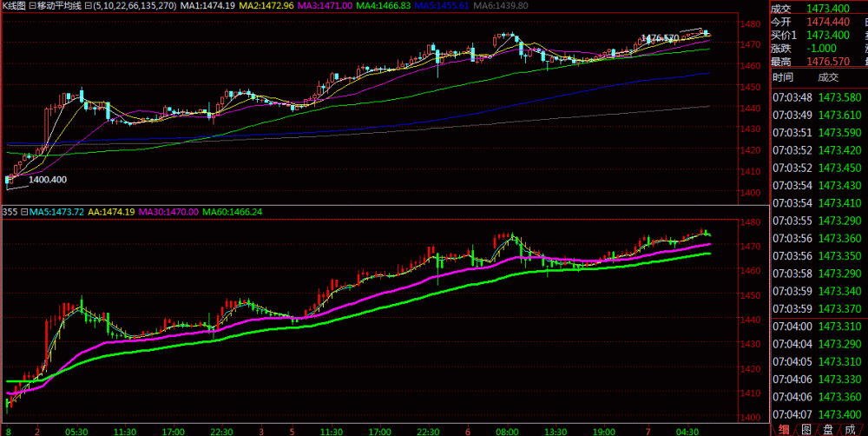Switch to the 细 detail tab
868x436 pixels.
[785, 429]
